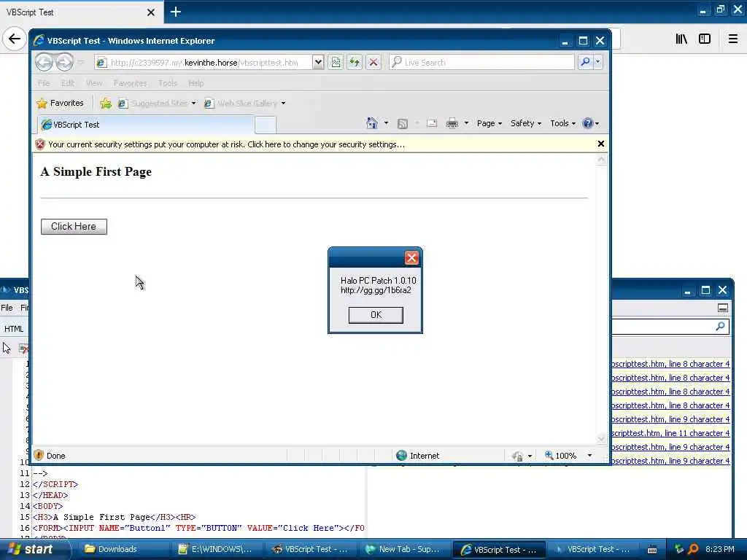Open the search provider dropdown arrow
Viewport: 747px width, 560px height.
pyautogui.click(x=598, y=62)
